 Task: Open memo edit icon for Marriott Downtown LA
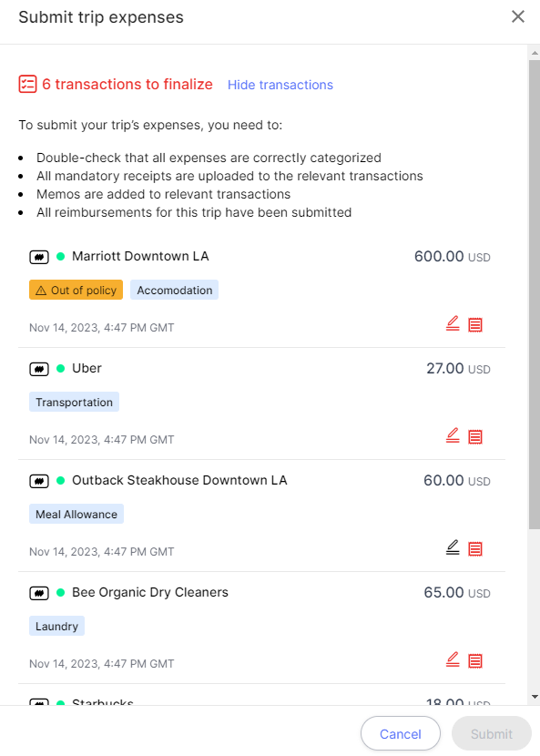453,323
